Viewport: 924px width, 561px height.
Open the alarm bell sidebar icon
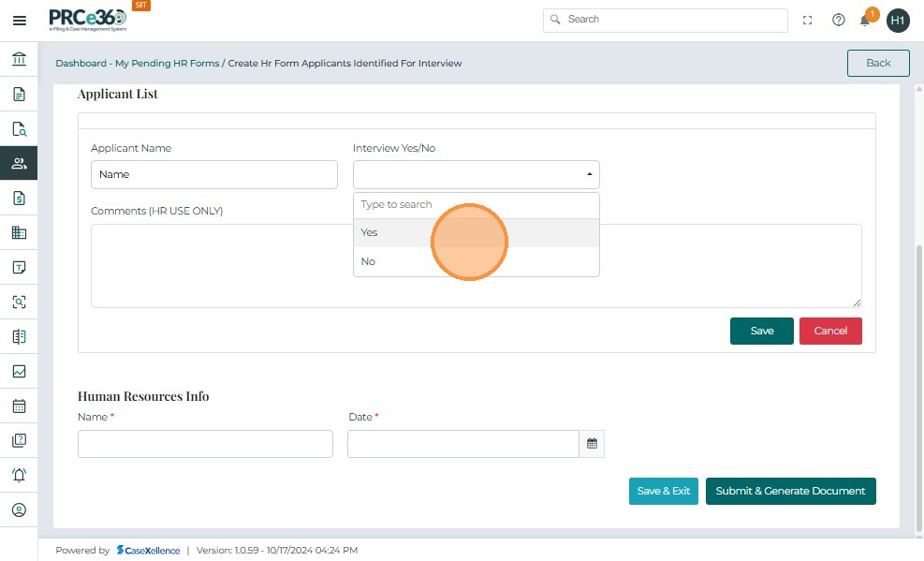tap(19, 475)
